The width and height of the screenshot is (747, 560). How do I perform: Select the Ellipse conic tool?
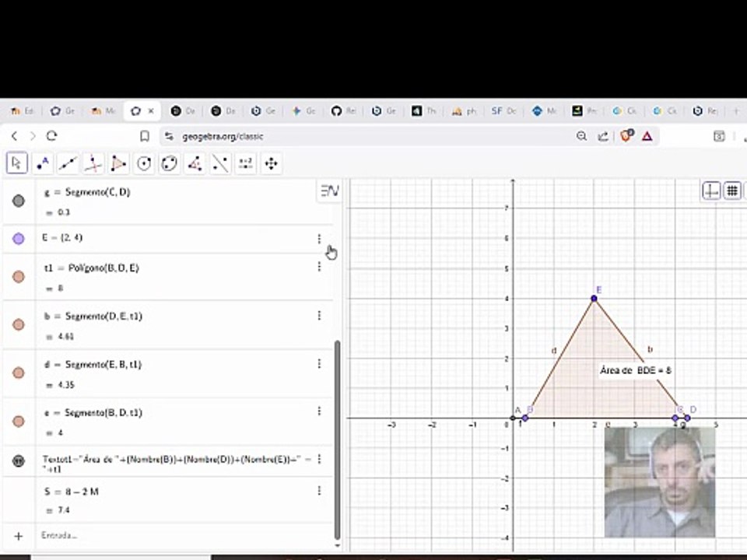pyautogui.click(x=169, y=163)
